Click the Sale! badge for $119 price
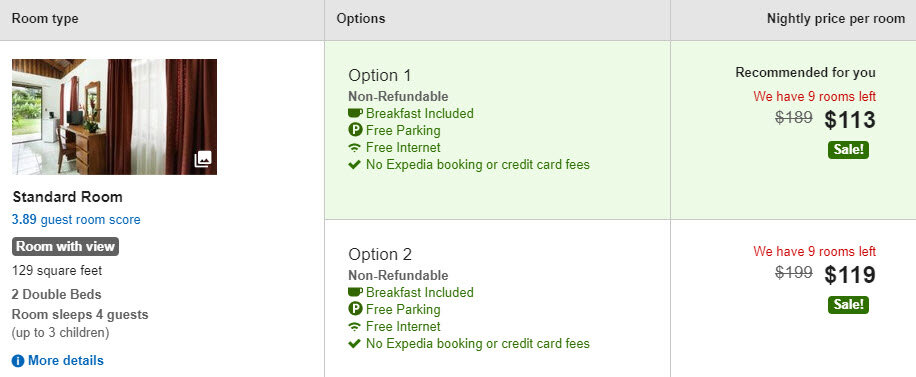This screenshot has width=916, height=377. coord(848,305)
